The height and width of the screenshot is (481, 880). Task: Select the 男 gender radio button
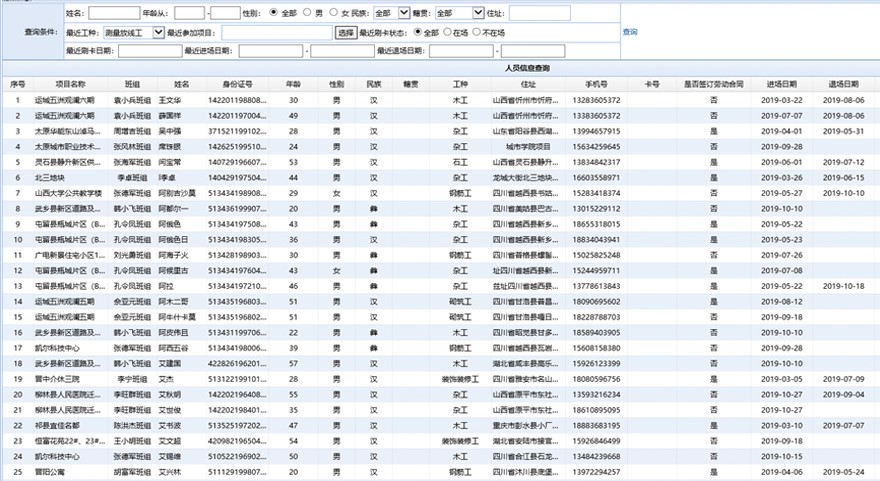(x=308, y=14)
